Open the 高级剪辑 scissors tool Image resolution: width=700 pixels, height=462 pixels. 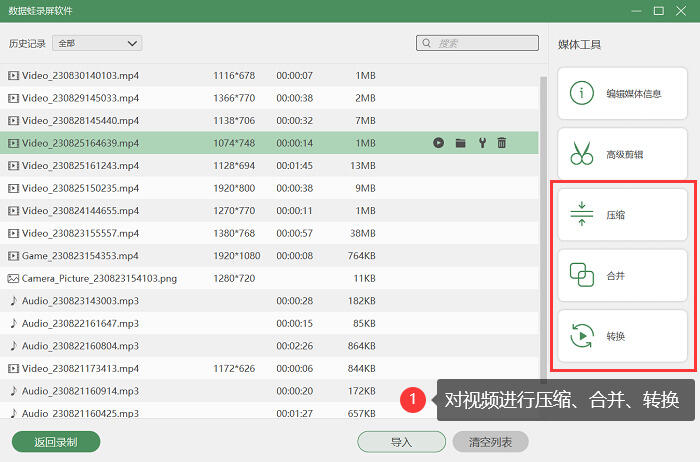[x=622, y=154]
